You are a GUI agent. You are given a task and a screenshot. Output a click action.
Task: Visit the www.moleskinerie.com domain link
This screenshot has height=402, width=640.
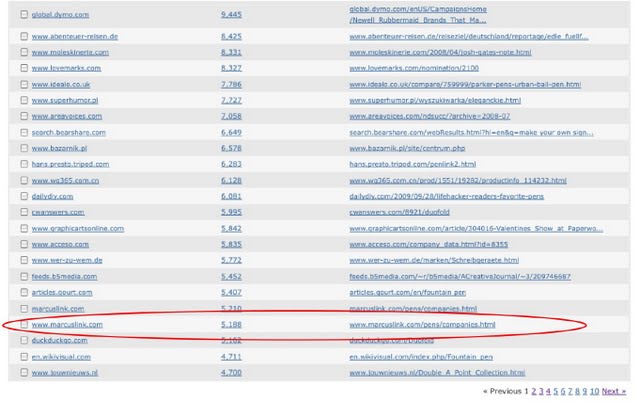(70, 52)
